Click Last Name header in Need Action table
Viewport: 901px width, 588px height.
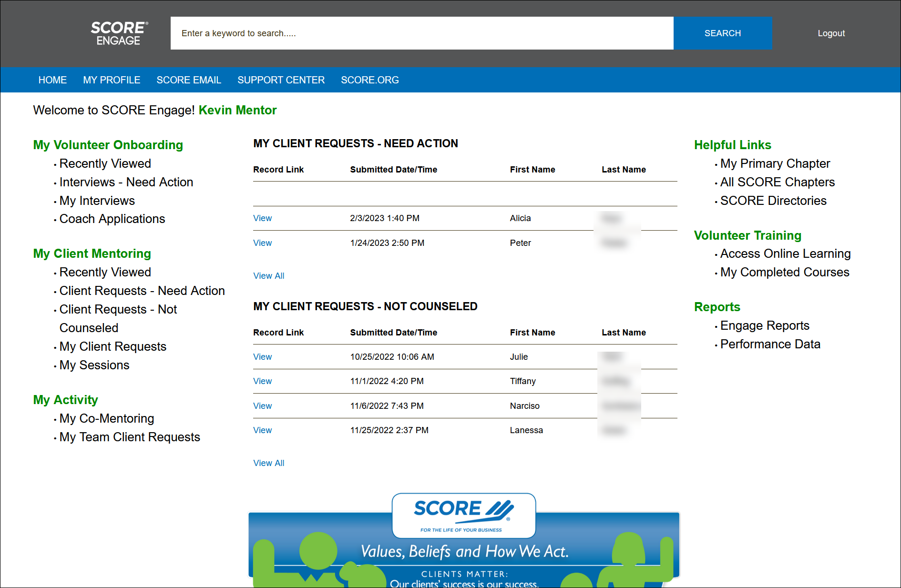point(624,170)
